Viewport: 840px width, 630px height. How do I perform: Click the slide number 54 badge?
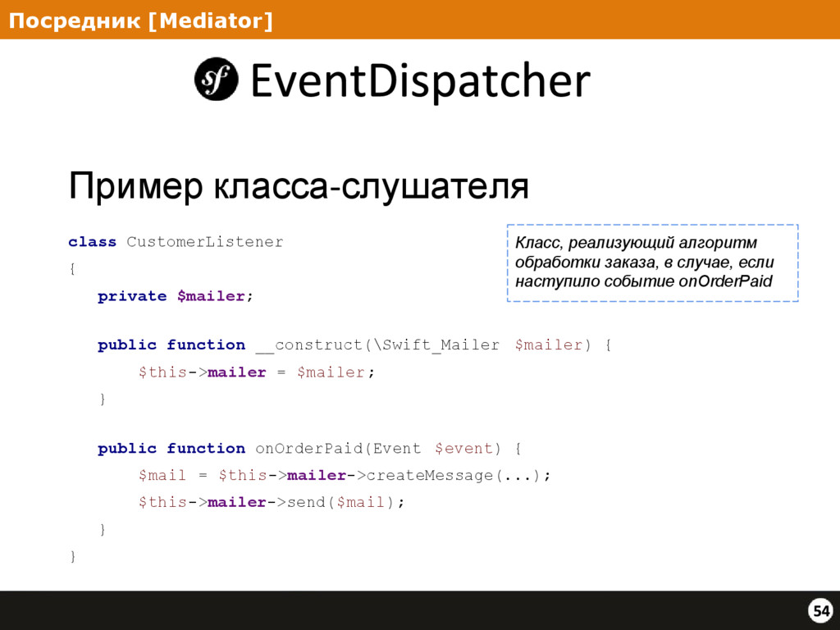[x=820, y=610]
